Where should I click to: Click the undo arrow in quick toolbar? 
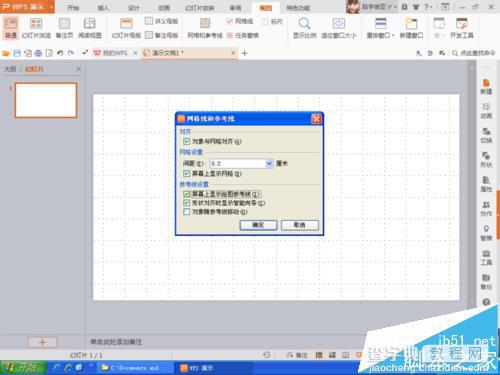click(x=60, y=53)
